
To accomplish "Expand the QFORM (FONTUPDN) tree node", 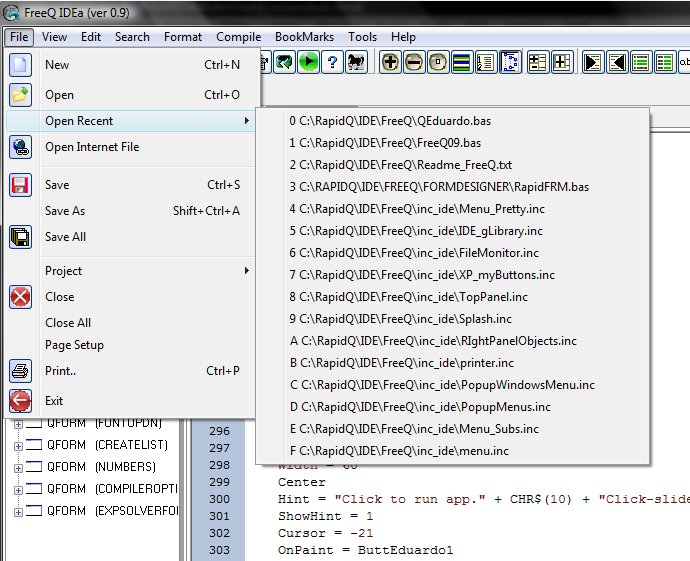I will point(18,424).
